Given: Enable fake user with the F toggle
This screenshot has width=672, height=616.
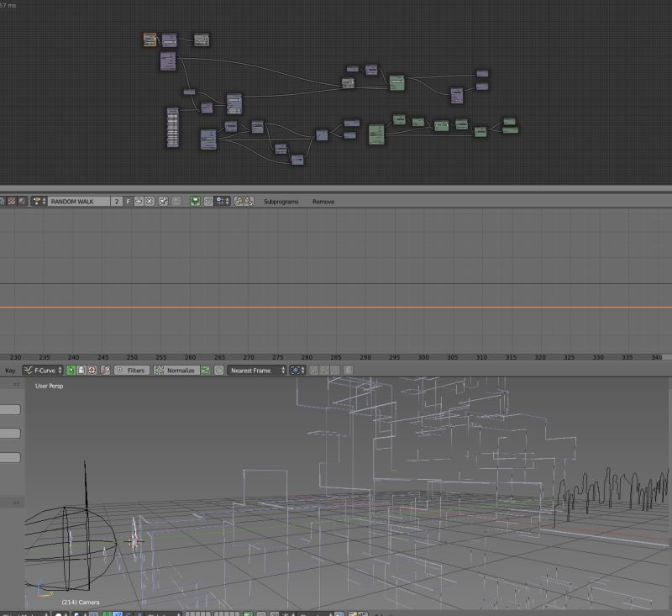Looking at the screenshot, I should tap(127, 202).
